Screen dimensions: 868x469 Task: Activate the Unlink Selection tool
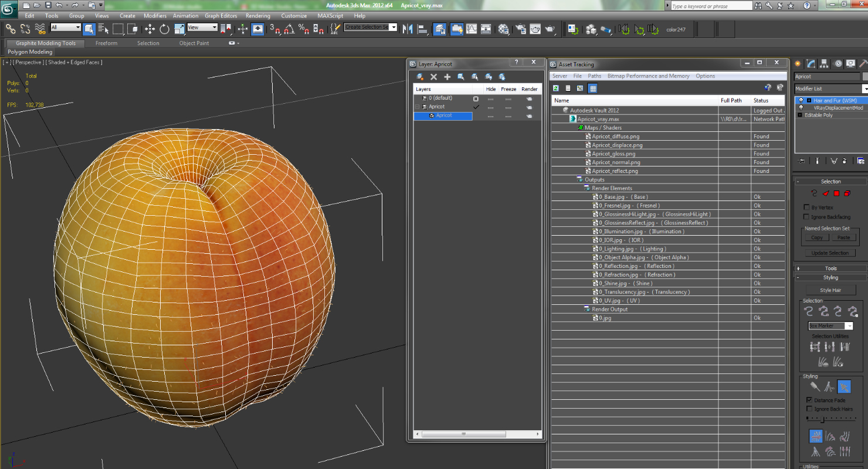pos(25,29)
